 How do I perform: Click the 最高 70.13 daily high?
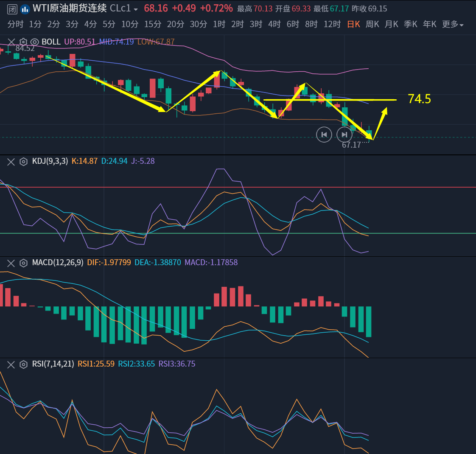point(255,9)
